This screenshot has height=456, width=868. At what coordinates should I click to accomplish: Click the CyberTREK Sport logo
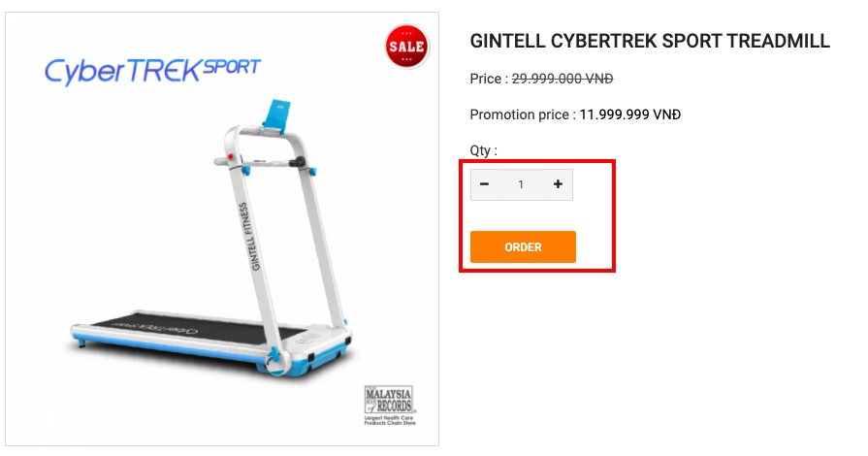pyautogui.click(x=152, y=72)
